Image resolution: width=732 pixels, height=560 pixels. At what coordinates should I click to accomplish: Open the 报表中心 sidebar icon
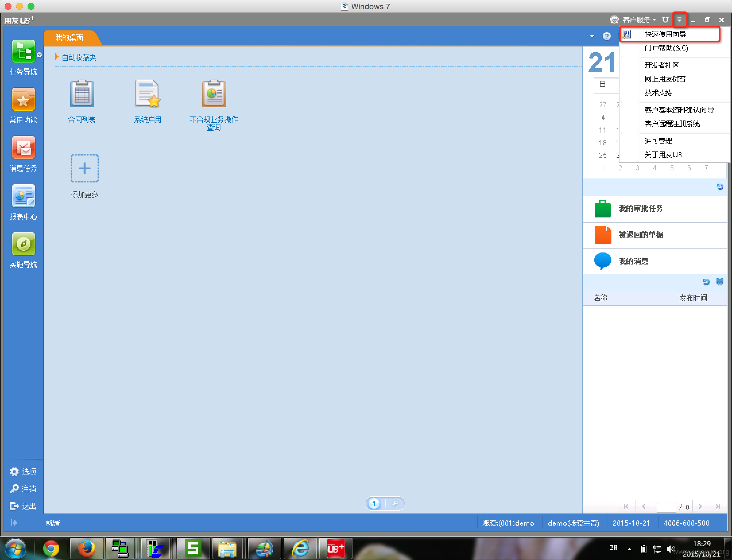click(23, 196)
